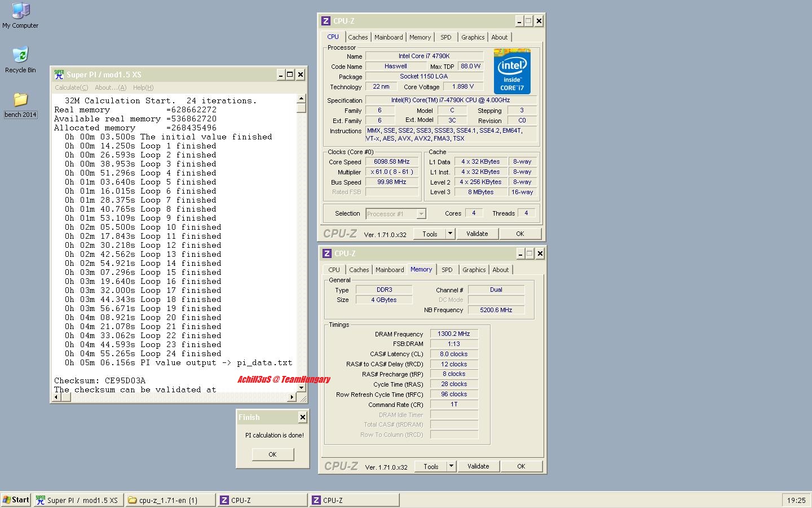This screenshot has height=508, width=812.
Task: Open Calculate menu in Super PI
Action: pyautogui.click(x=71, y=87)
